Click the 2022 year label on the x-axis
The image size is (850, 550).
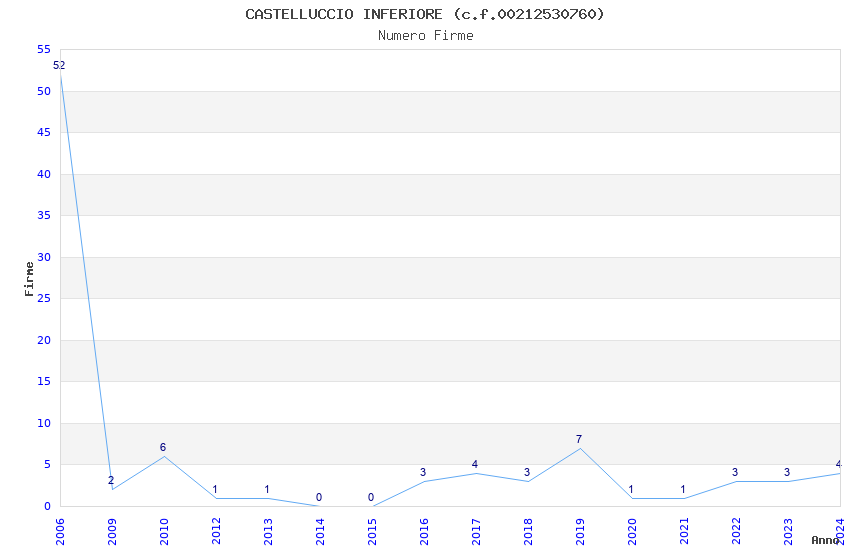pyautogui.click(x=736, y=530)
